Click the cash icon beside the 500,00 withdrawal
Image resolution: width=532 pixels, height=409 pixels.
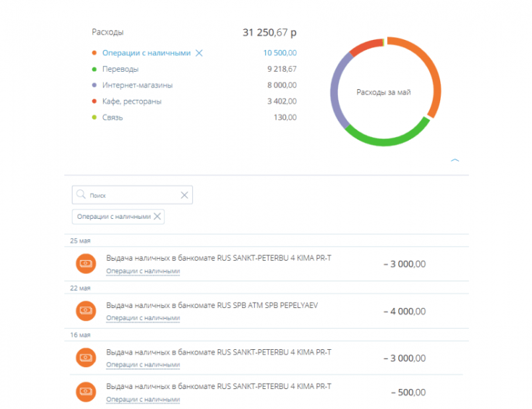(x=86, y=392)
